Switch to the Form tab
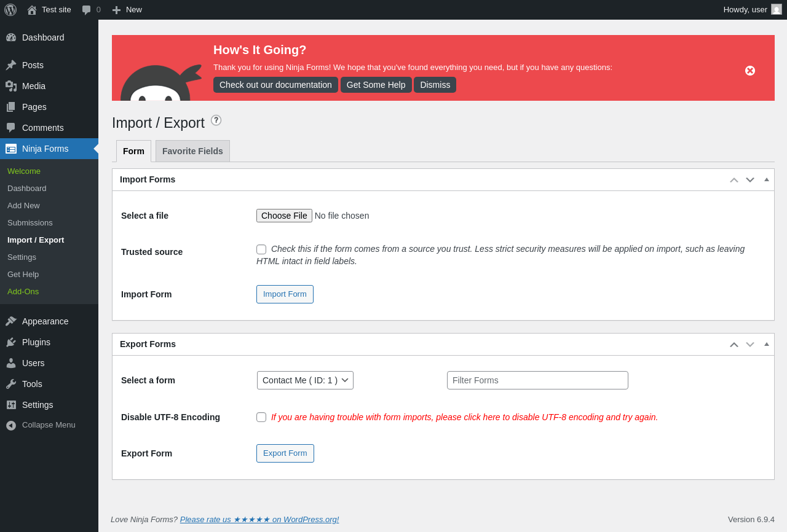The height and width of the screenshot is (532, 787). tap(133, 151)
